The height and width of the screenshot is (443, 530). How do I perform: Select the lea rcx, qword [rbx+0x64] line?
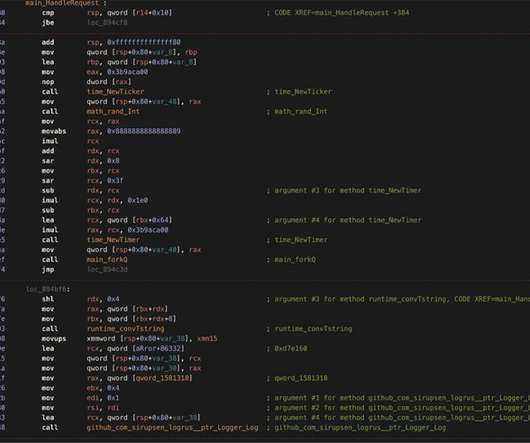107,220
